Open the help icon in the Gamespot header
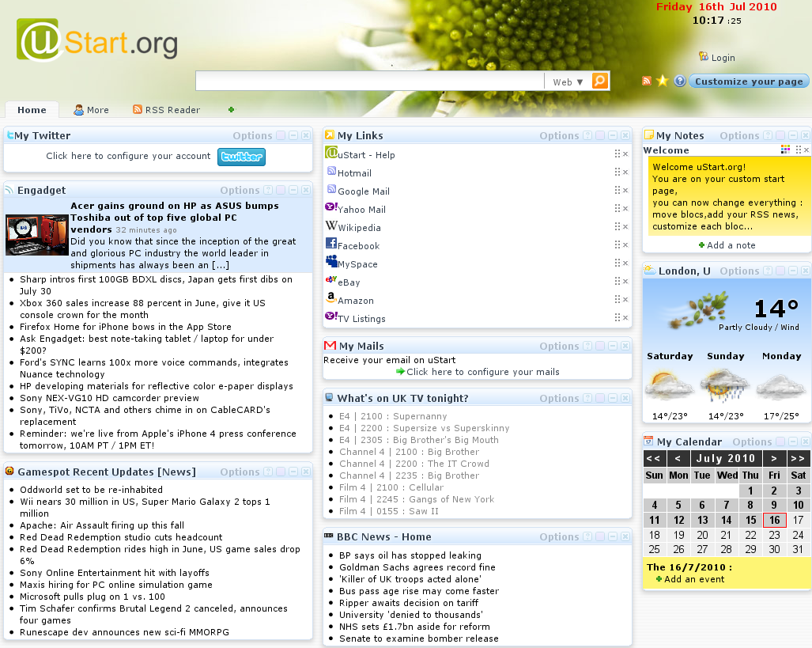Image resolution: width=812 pixels, height=648 pixels. point(268,472)
